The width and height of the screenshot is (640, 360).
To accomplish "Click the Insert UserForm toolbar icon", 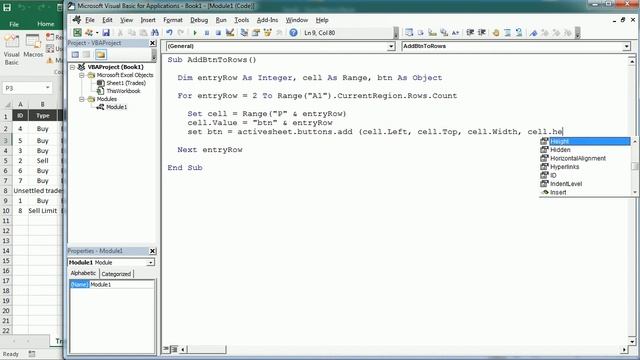I will pyautogui.click(x=88, y=33).
